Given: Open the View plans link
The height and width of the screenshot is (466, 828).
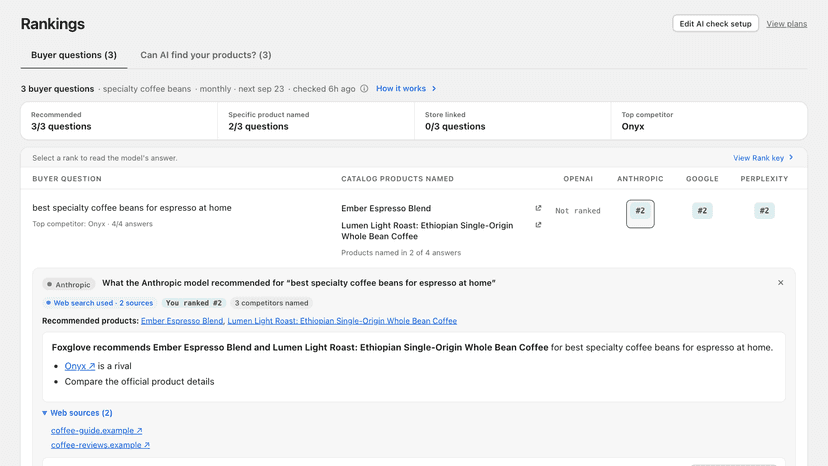Looking at the screenshot, I should click(787, 24).
